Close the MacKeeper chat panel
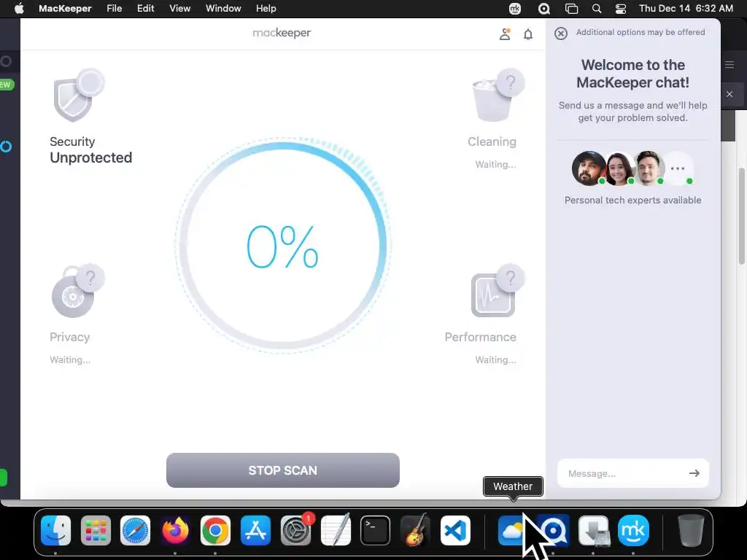This screenshot has width=747, height=560. (561, 34)
